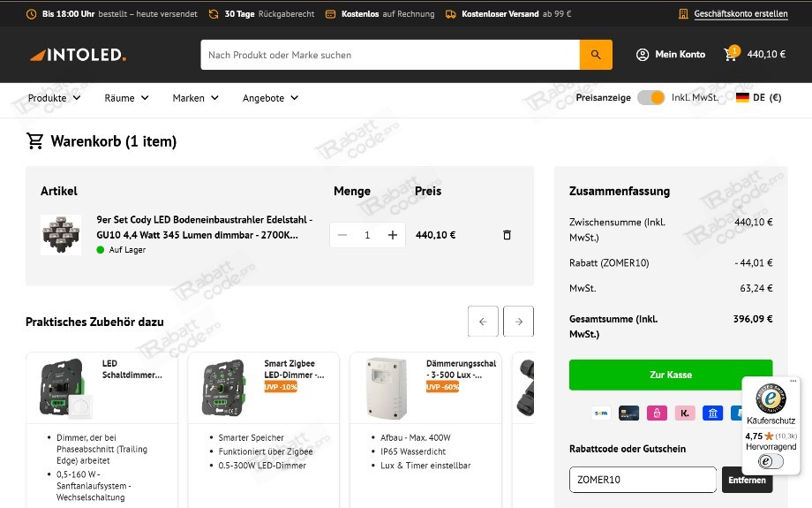
Task: Open DE (€) country selector
Action: [x=759, y=97]
